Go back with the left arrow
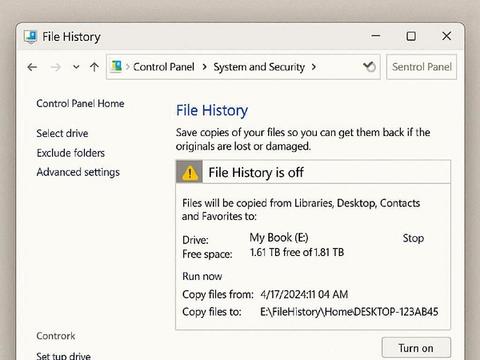This screenshot has height=360, width=480. point(32,67)
